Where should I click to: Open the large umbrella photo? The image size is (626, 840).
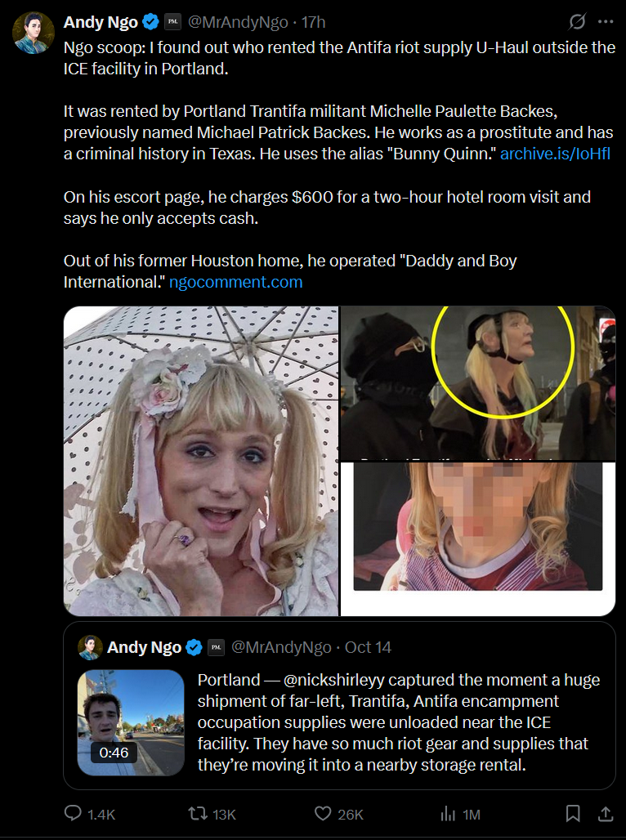[x=201, y=461]
